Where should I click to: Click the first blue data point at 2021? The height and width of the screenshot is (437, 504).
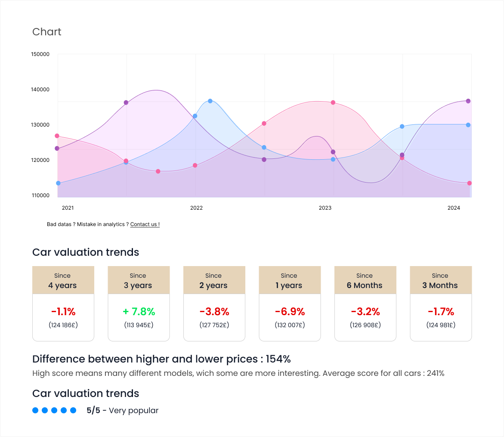tap(58, 183)
